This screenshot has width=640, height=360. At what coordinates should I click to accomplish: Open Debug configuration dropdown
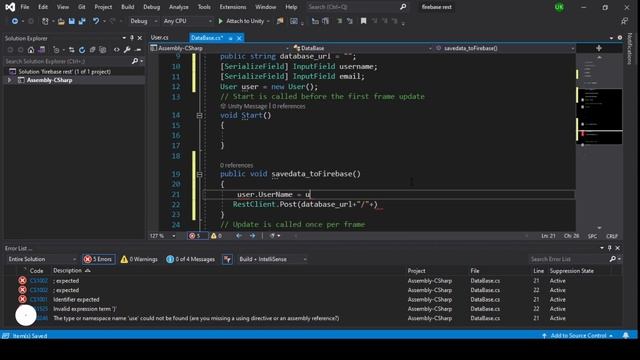click(144, 21)
